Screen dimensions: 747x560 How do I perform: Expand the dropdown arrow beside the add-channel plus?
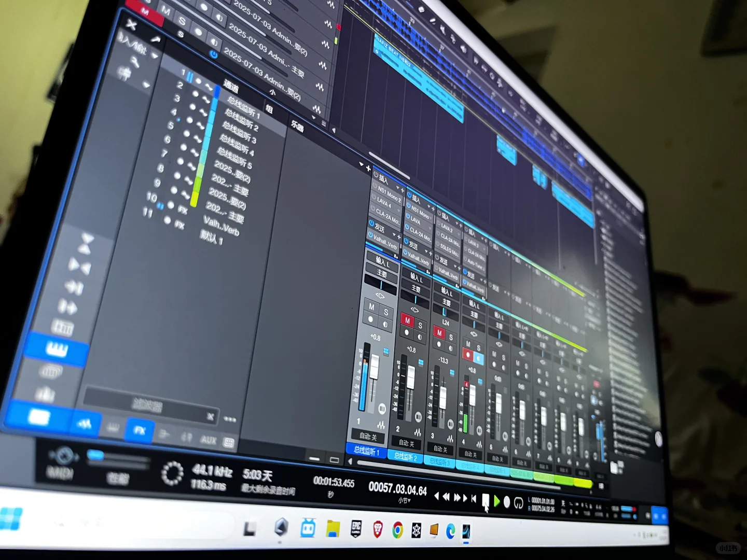coord(362,164)
